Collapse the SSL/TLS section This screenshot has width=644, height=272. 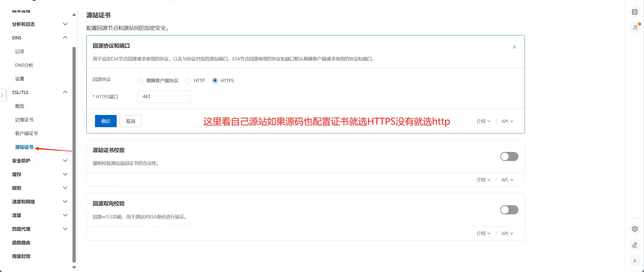click(x=65, y=92)
